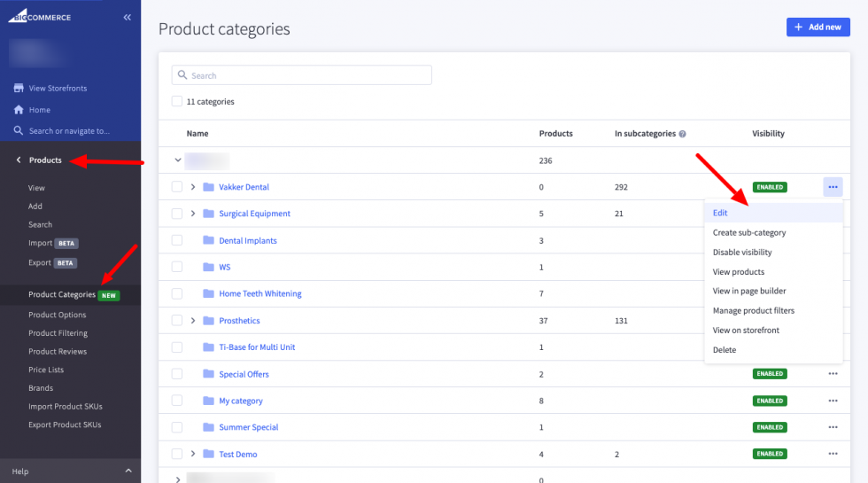Check the Surgical Equipment row checkbox
The image size is (868, 483).
coord(177,214)
